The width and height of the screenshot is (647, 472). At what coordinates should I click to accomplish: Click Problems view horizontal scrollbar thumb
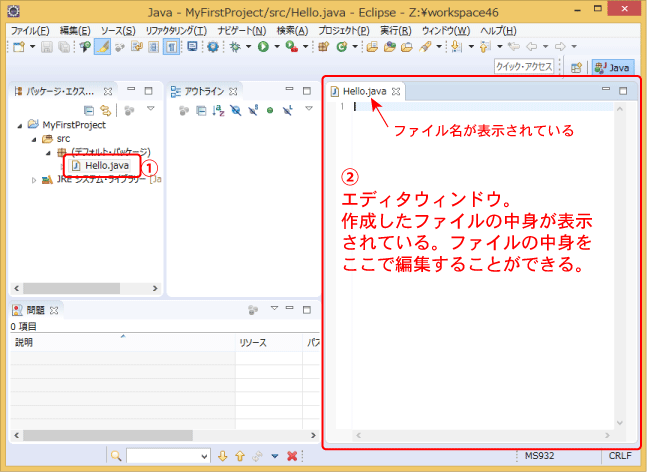pyautogui.click(x=108, y=435)
